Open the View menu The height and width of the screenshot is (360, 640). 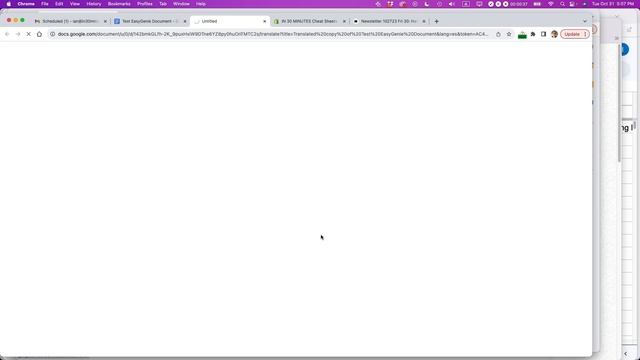[x=75, y=4]
